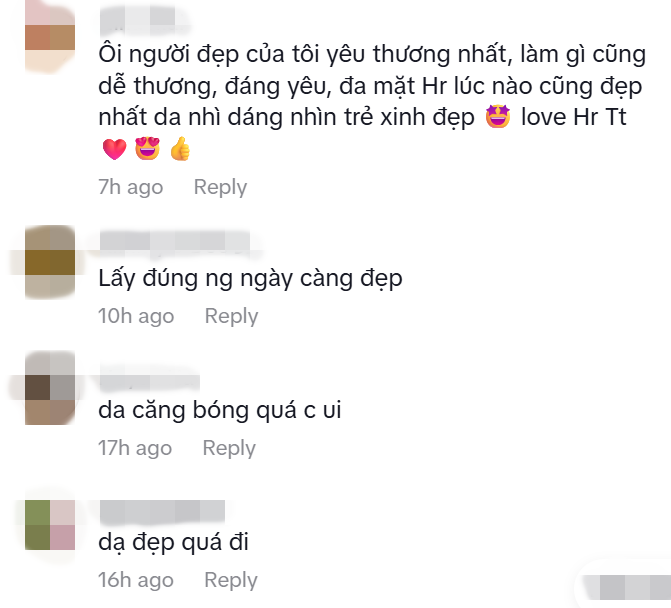671x608 pixels.
Task: Click the blurred username above 'dạ đẹp quá đi'
Action: click(163, 512)
